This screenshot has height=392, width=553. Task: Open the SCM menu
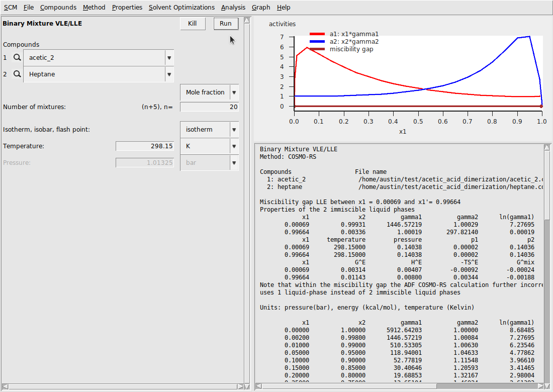pos(11,8)
